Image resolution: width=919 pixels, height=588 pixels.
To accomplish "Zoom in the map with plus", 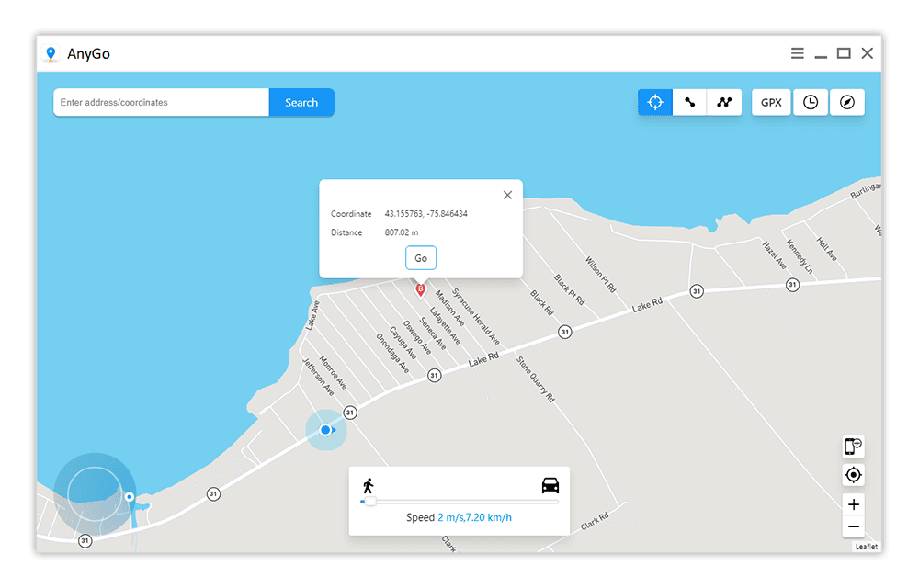I will [854, 504].
